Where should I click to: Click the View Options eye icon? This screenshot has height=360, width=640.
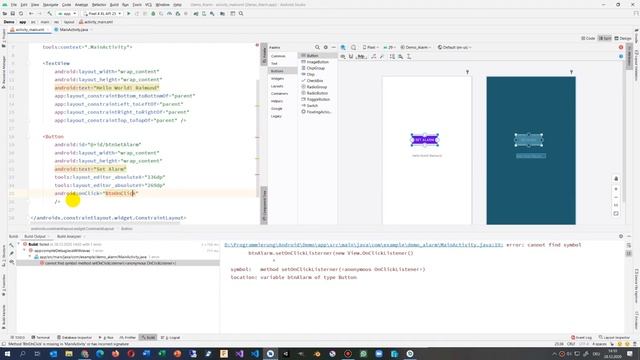point(343,57)
